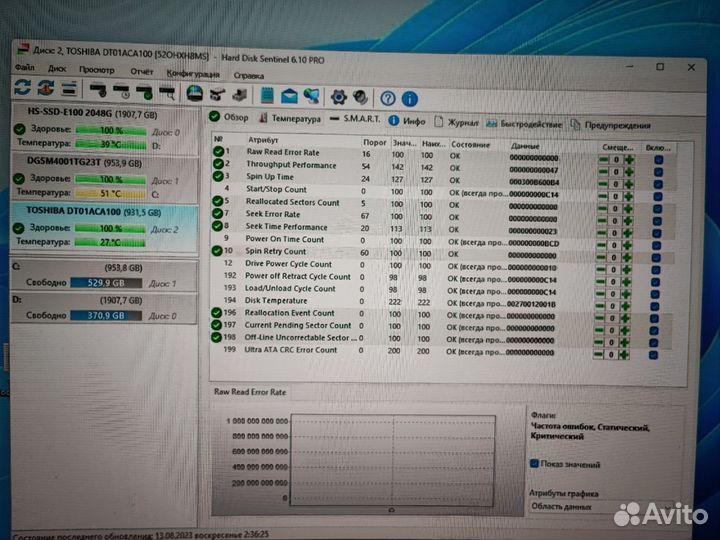Click the blue info circle icon
720x540 pixels.
(x=410, y=99)
